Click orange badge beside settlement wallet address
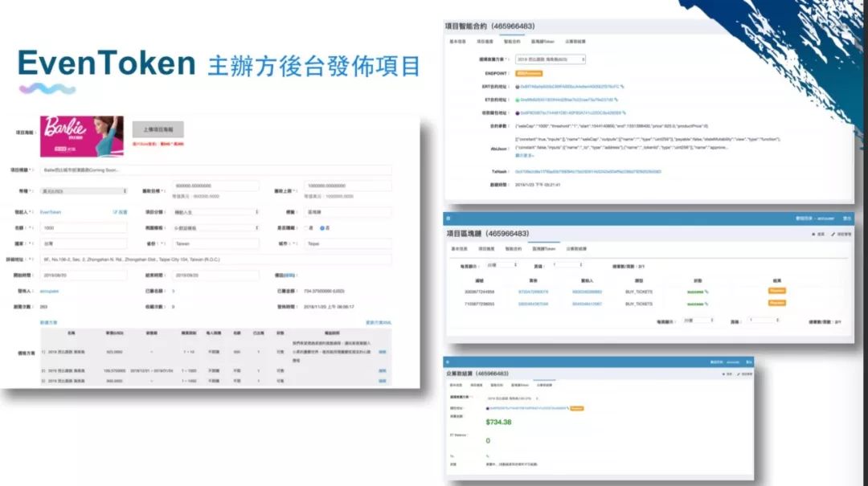The width and height of the screenshot is (868, 486). pyautogui.click(x=577, y=408)
